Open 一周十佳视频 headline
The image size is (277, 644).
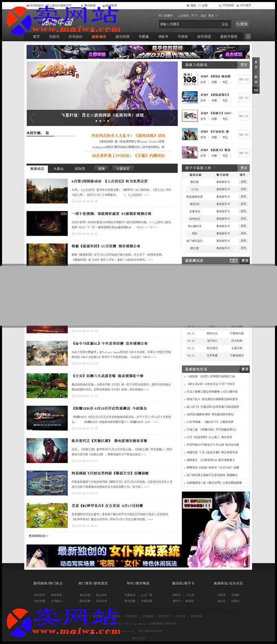click(111, 214)
